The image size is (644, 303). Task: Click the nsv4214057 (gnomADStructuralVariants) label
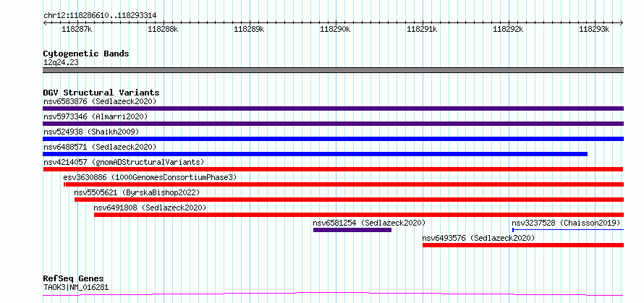(124, 162)
